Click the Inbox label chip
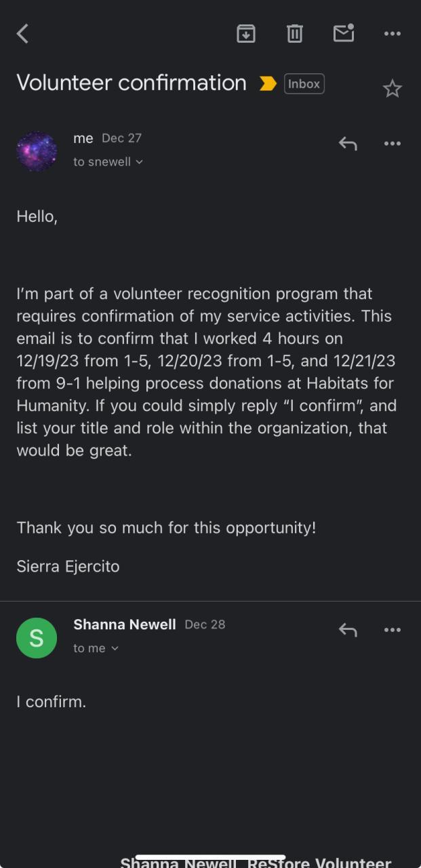 pos(304,83)
